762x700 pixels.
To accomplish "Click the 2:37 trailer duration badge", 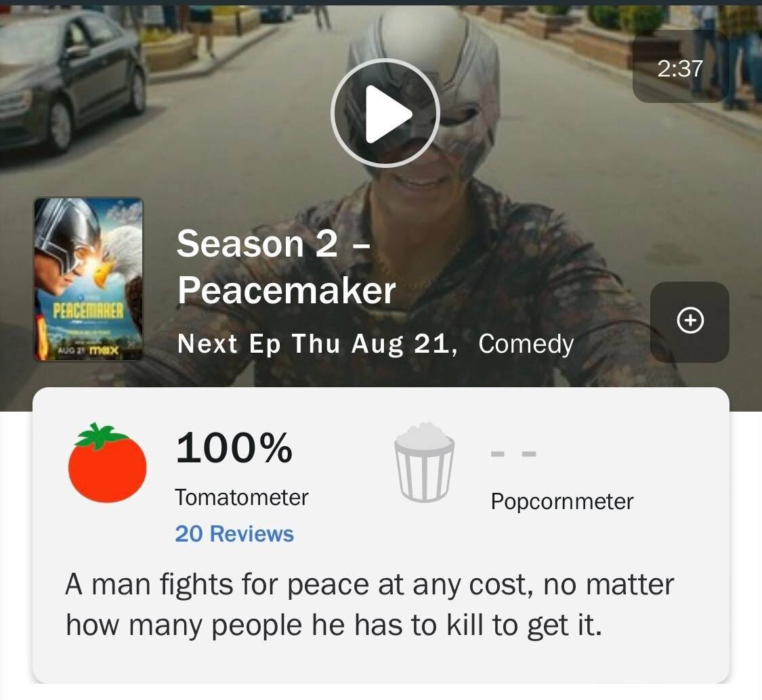I will pyautogui.click(x=680, y=68).
